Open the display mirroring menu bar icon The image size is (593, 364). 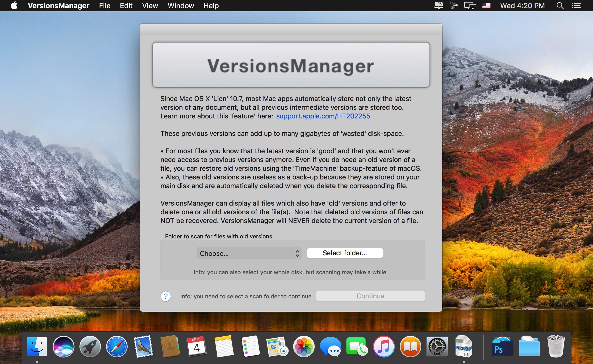click(470, 6)
